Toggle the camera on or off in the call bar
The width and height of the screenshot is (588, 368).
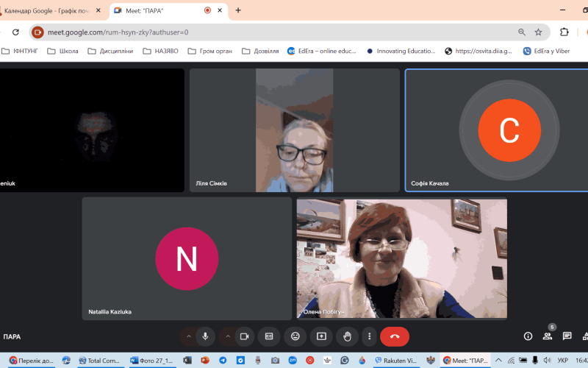(x=245, y=336)
